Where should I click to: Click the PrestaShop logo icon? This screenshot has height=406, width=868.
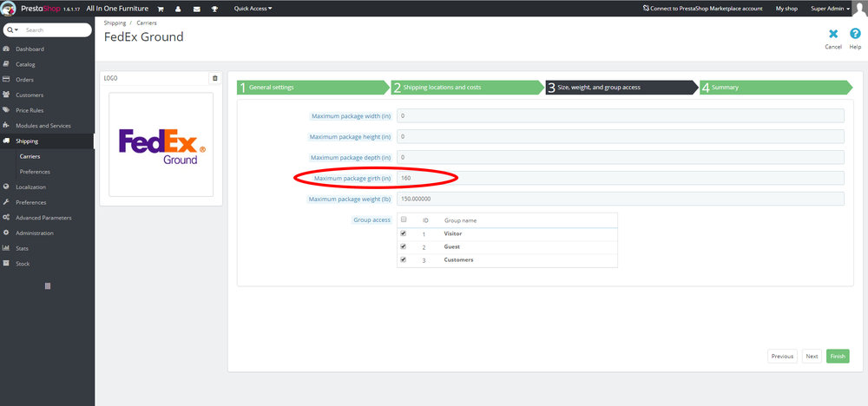(9, 9)
